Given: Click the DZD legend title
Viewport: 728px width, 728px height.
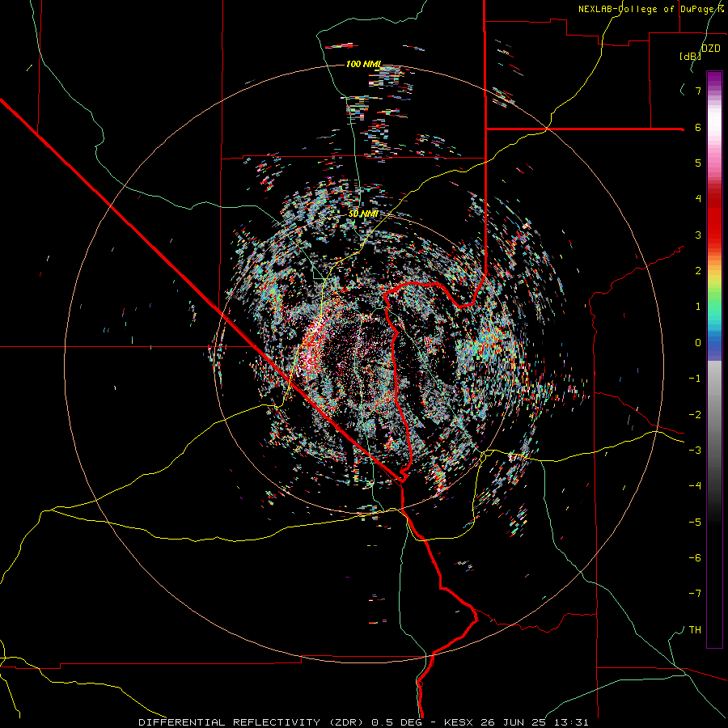Looking at the screenshot, I should (x=711, y=49).
